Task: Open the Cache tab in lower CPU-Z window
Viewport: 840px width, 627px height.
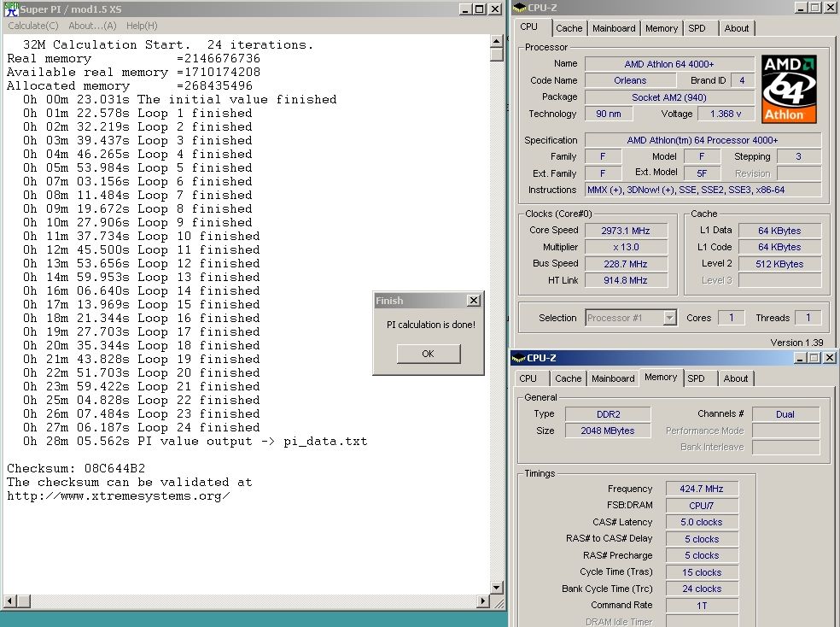Action: pyautogui.click(x=569, y=378)
